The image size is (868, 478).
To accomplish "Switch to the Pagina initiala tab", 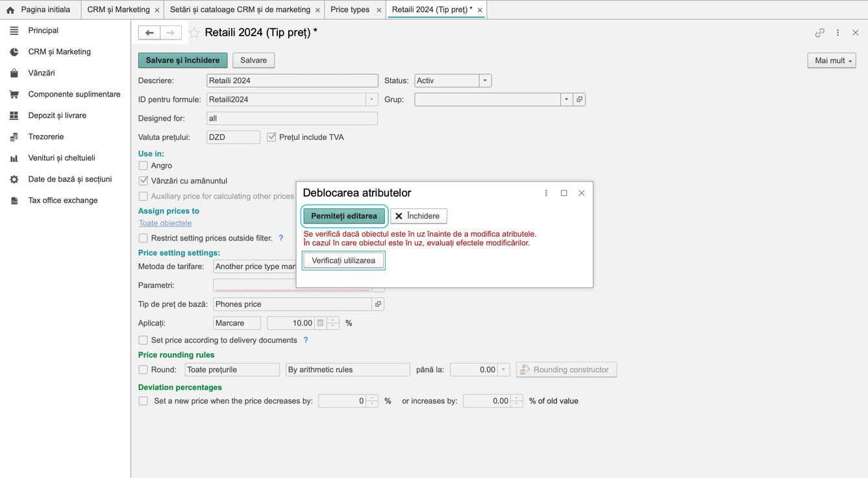I will (40, 10).
